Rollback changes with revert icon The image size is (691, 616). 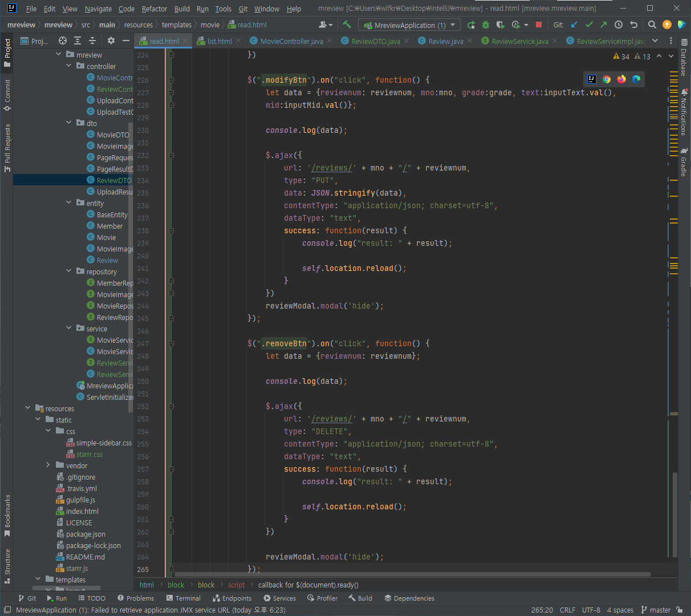pos(633,25)
